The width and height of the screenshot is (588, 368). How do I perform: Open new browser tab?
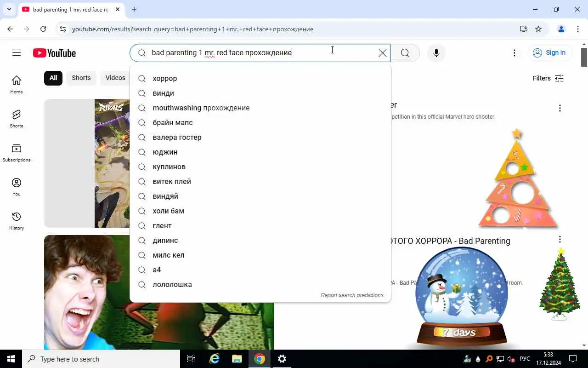pyautogui.click(x=134, y=9)
